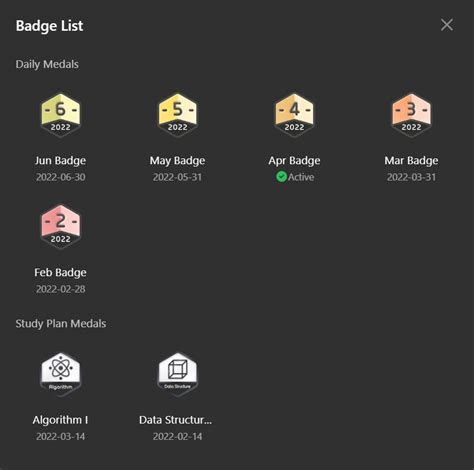The image size is (474, 470).
Task: Click the Feb Badge label
Action: (60, 273)
